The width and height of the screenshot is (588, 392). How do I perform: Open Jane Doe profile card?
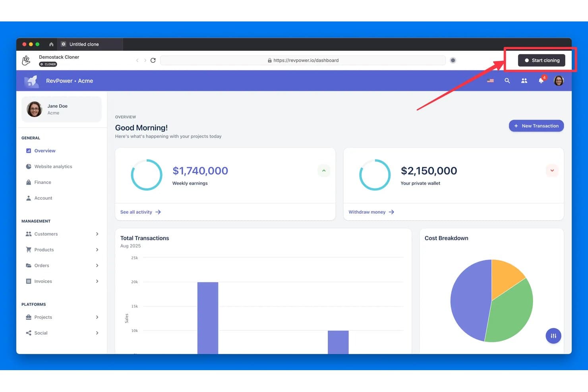pyautogui.click(x=62, y=109)
